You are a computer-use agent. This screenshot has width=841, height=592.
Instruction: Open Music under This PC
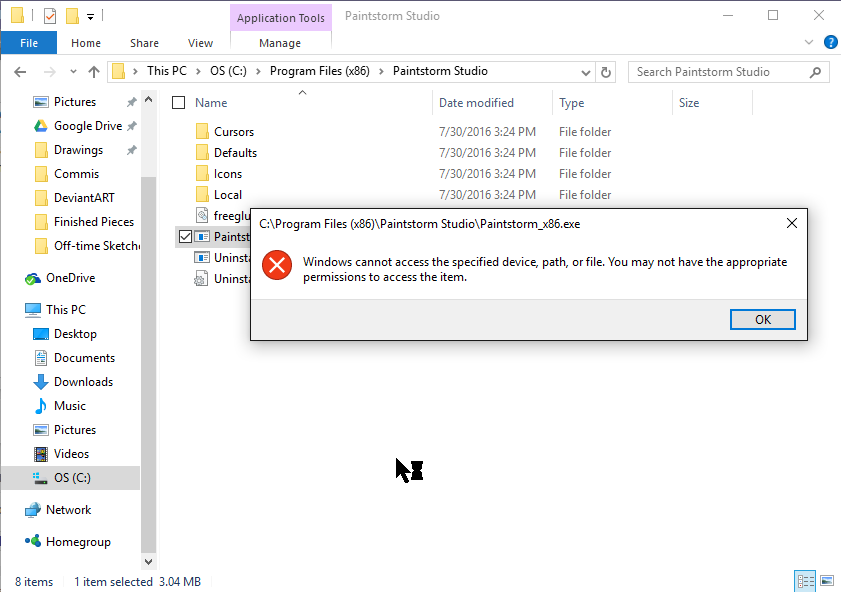70,406
